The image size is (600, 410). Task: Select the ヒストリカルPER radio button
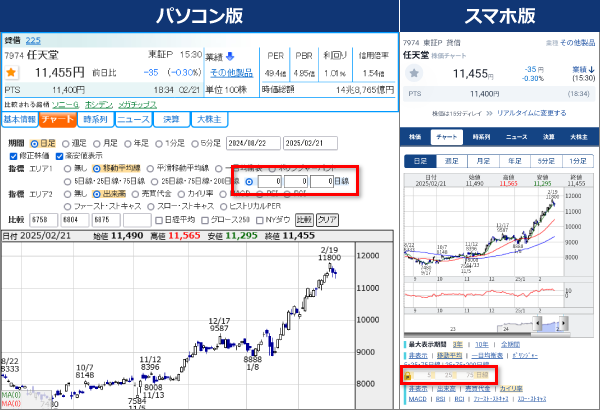[x=223, y=207]
